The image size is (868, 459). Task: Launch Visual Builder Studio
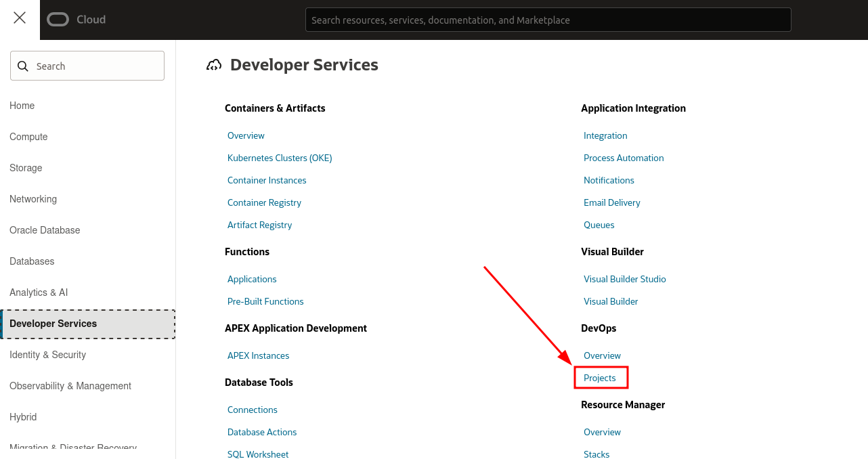tap(624, 279)
